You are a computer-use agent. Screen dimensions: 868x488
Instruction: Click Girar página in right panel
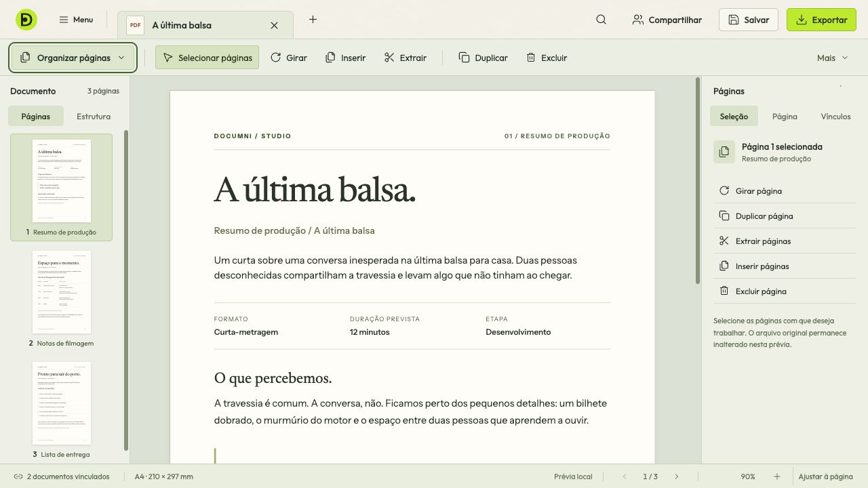pos(785,190)
